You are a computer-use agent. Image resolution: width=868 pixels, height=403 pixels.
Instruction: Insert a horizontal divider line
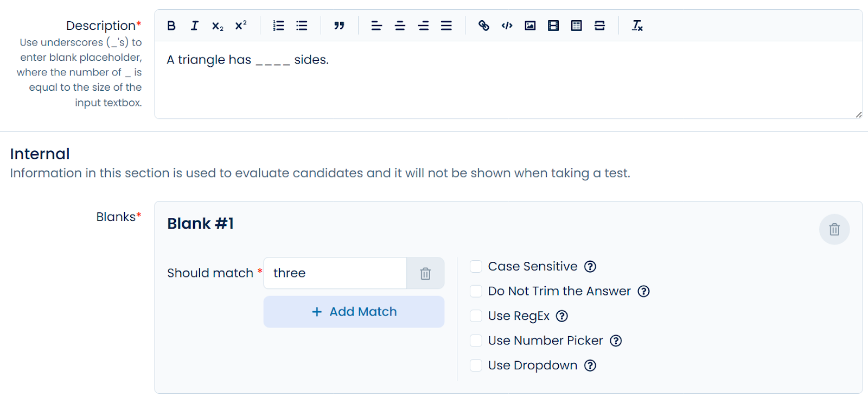click(x=599, y=26)
